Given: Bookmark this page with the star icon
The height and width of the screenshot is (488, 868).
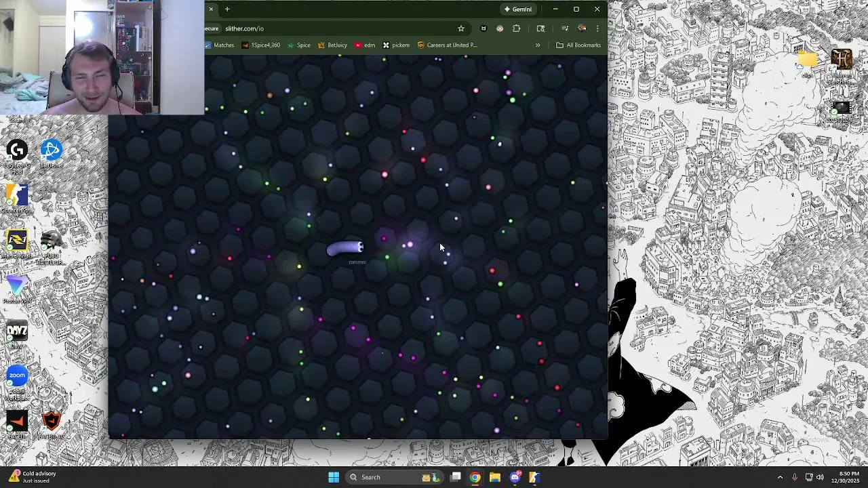Looking at the screenshot, I should (461, 28).
